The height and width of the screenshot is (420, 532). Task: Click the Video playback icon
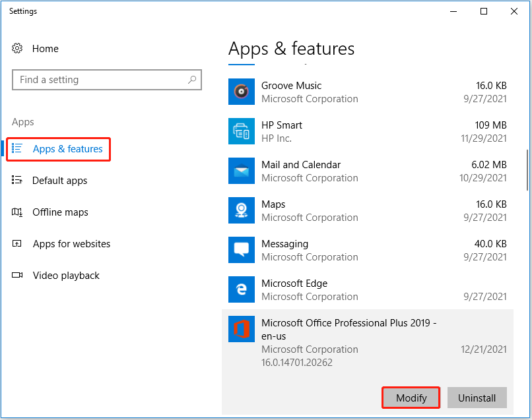pyautogui.click(x=17, y=275)
